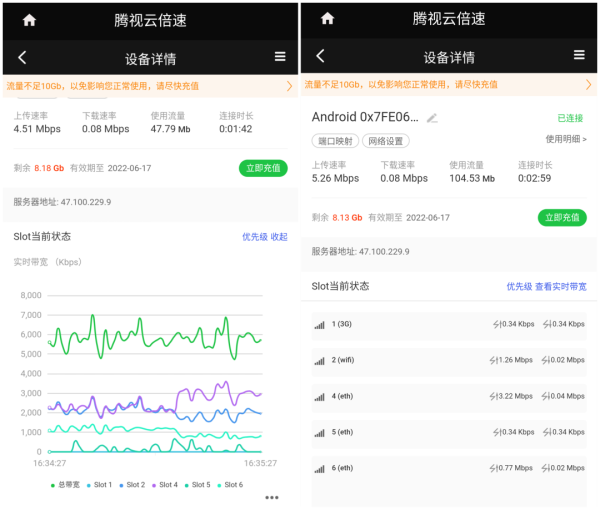This screenshot has height=510, width=600.
Task: Tap connection duration 0:02:59
Action: pos(534,178)
